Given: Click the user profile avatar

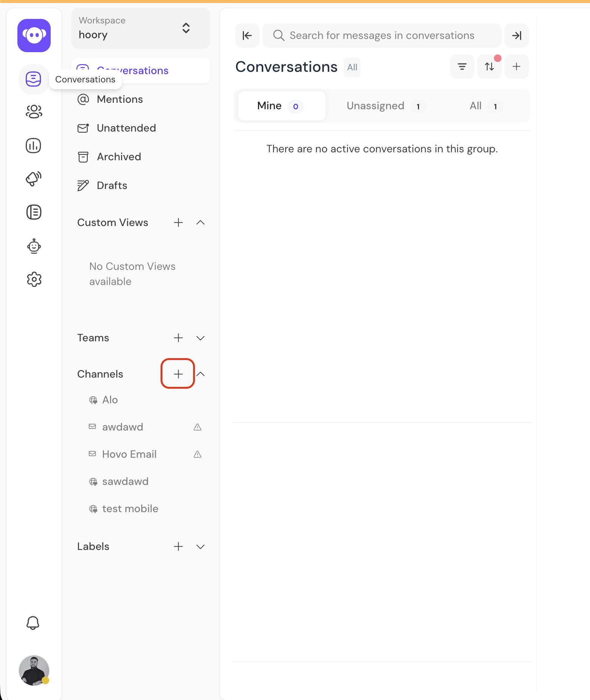Looking at the screenshot, I should coord(34,670).
